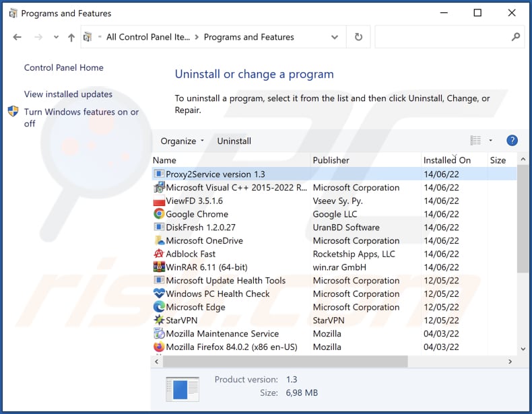Click the StarVPN star icon
Image resolution: width=532 pixels, height=414 pixels.
pos(159,320)
